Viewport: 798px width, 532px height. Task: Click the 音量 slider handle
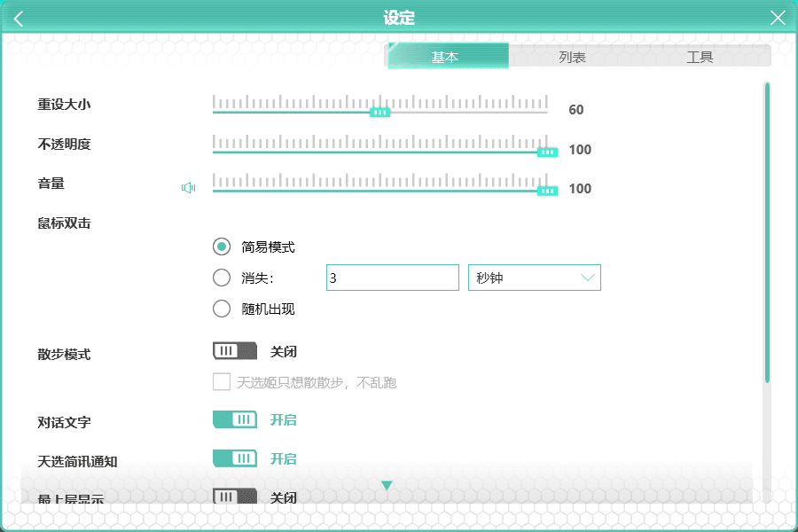click(x=548, y=191)
